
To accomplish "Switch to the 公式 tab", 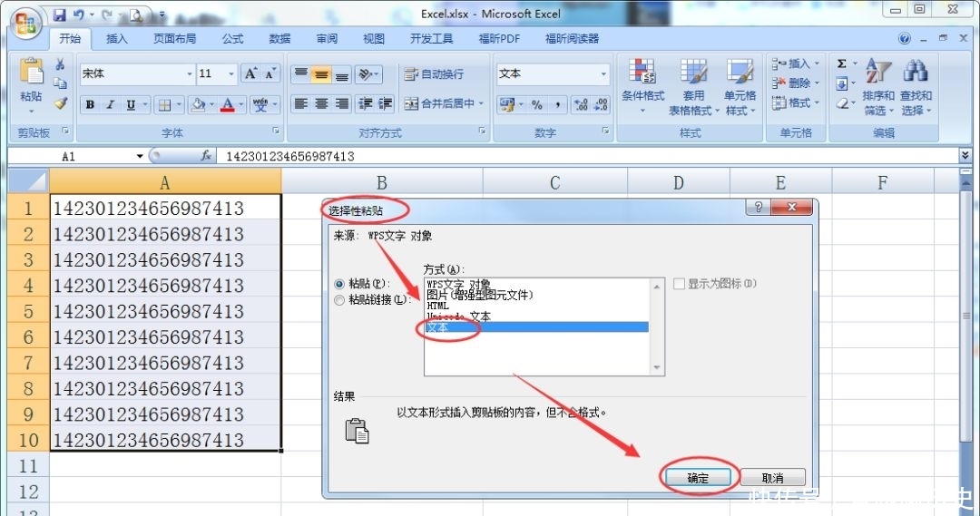I will pyautogui.click(x=232, y=39).
